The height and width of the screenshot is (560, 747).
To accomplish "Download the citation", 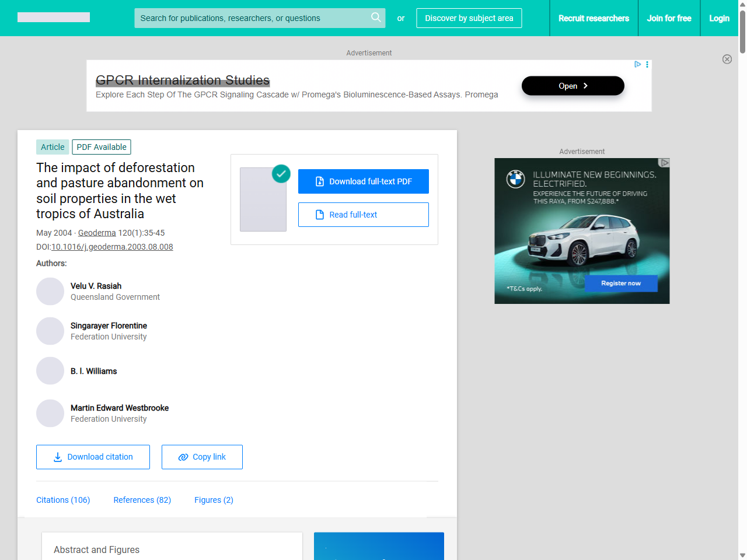I will pos(93,457).
